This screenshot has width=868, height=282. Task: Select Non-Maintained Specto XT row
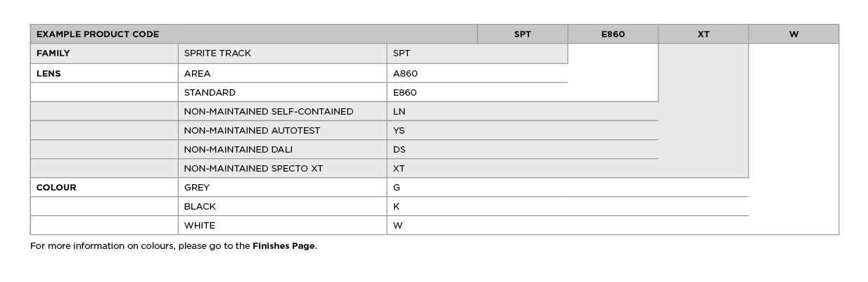pos(254,168)
